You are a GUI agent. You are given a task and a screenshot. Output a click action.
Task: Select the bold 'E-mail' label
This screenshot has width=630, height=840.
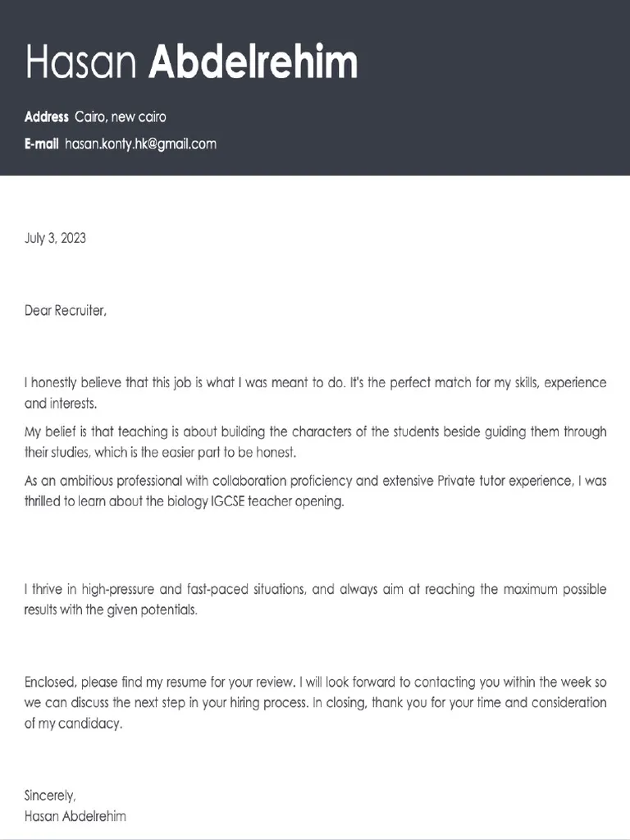[41, 144]
